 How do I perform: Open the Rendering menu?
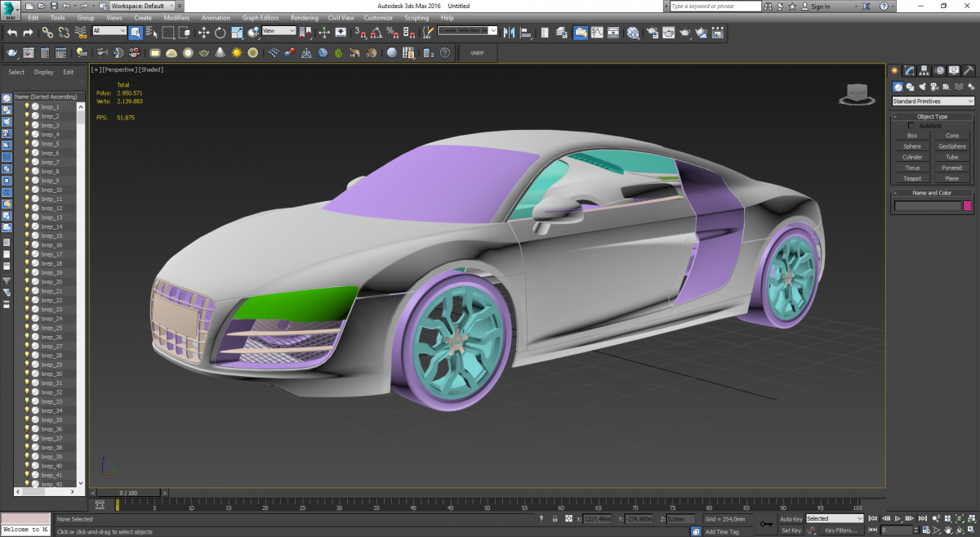click(x=305, y=18)
